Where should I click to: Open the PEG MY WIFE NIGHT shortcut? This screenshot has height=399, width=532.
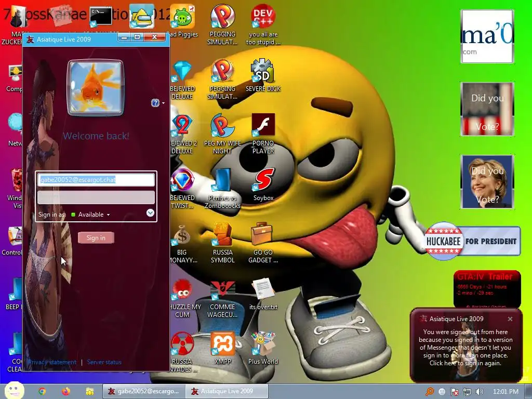pos(222,134)
